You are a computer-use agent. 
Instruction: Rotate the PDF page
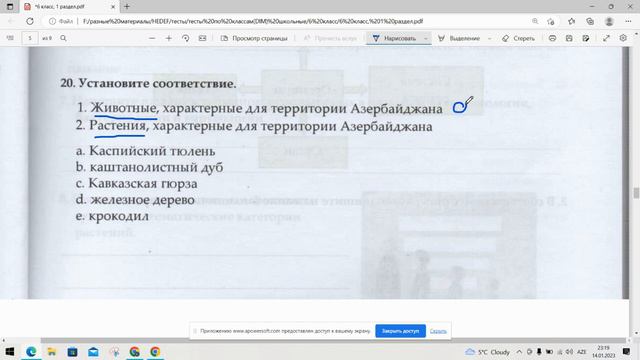pos(186,38)
